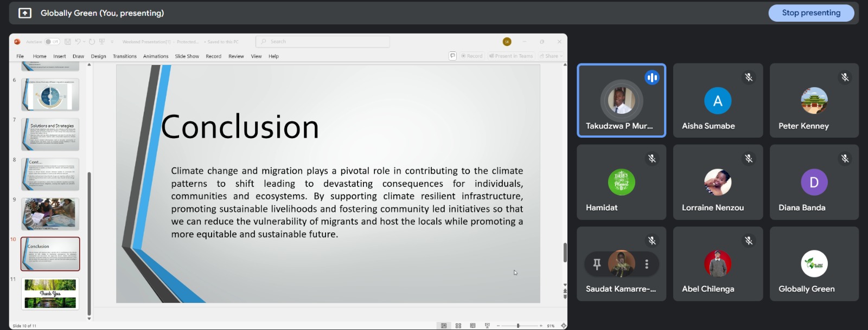Viewport: 868px width, 330px height.
Task: Click Aisha Sumabe's participant tile
Action: [718, 100]
